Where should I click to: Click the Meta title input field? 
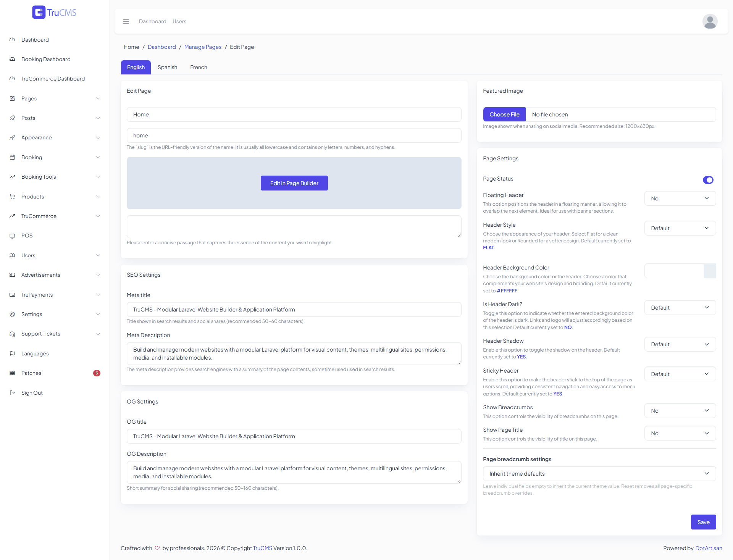click(294, 310)
